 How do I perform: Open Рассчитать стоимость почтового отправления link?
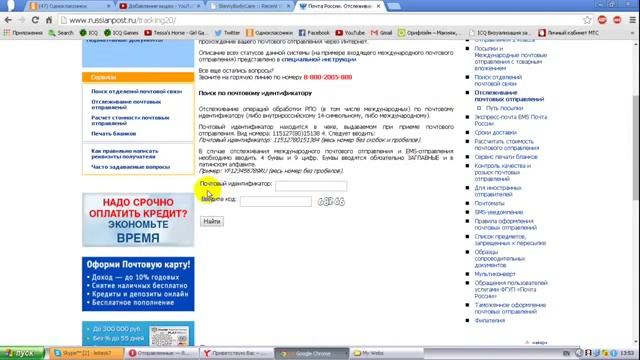point(507,144)
